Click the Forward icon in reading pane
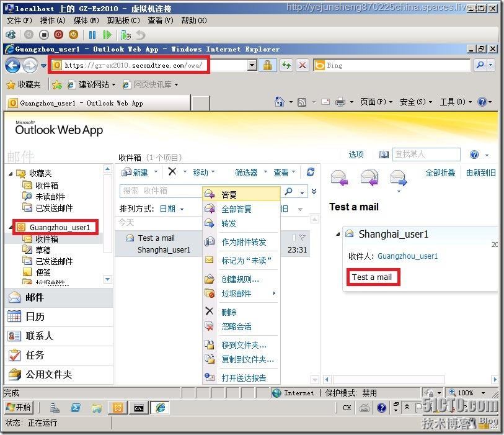This screenshot has width=504, height=435. [399, 178]
